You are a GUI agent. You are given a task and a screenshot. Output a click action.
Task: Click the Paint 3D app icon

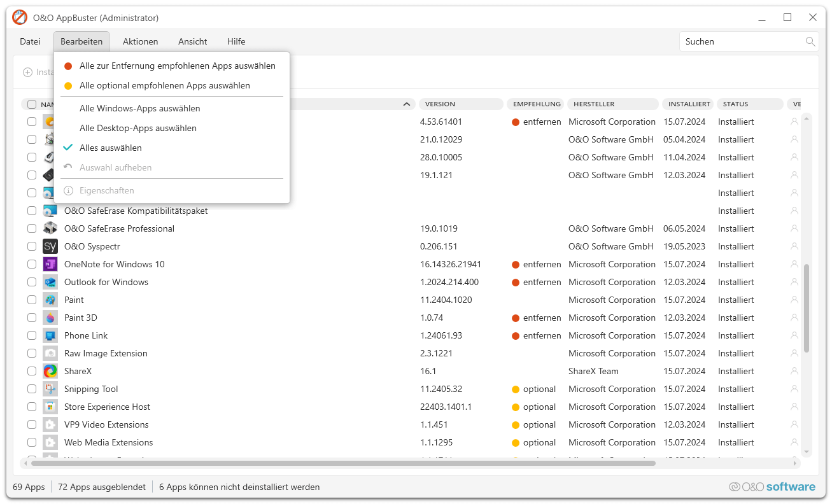coord(50,318)
